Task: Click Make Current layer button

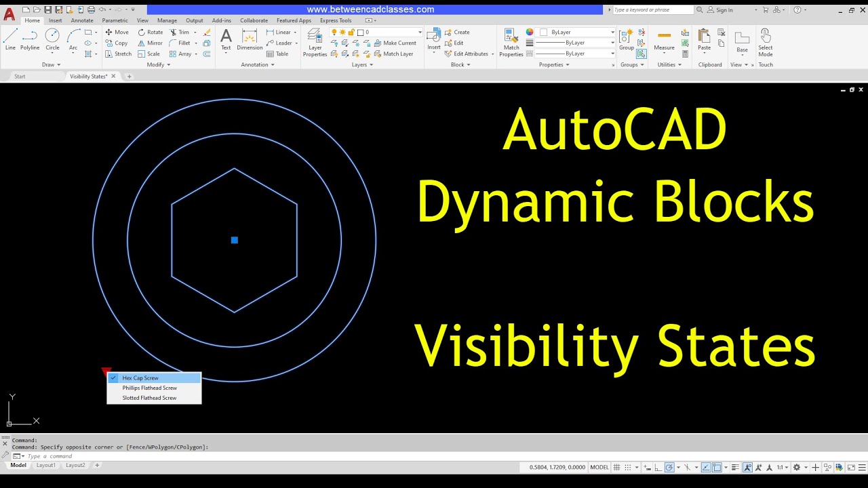Action: pos(395,43)
